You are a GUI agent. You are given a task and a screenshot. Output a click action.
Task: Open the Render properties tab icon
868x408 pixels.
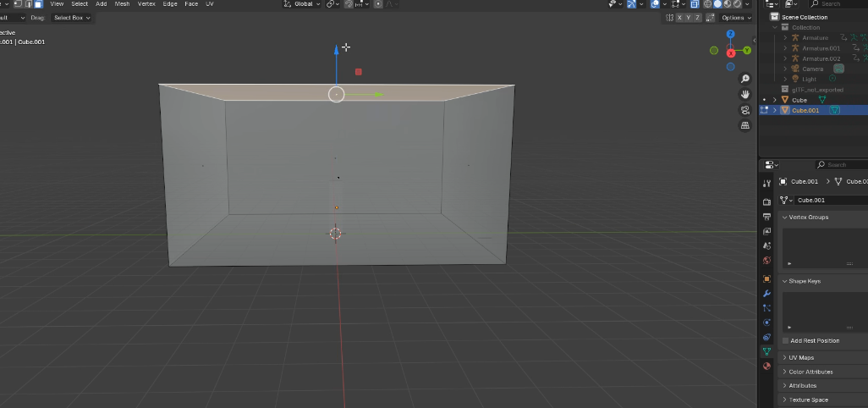(766, 201)
